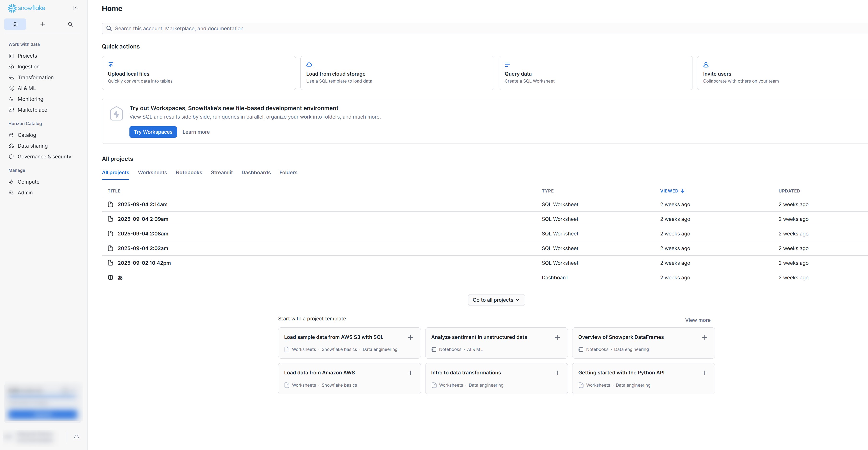
Task: Add the 'Analyze sentiment in unstructured data' template
Action: coord(557,337)
